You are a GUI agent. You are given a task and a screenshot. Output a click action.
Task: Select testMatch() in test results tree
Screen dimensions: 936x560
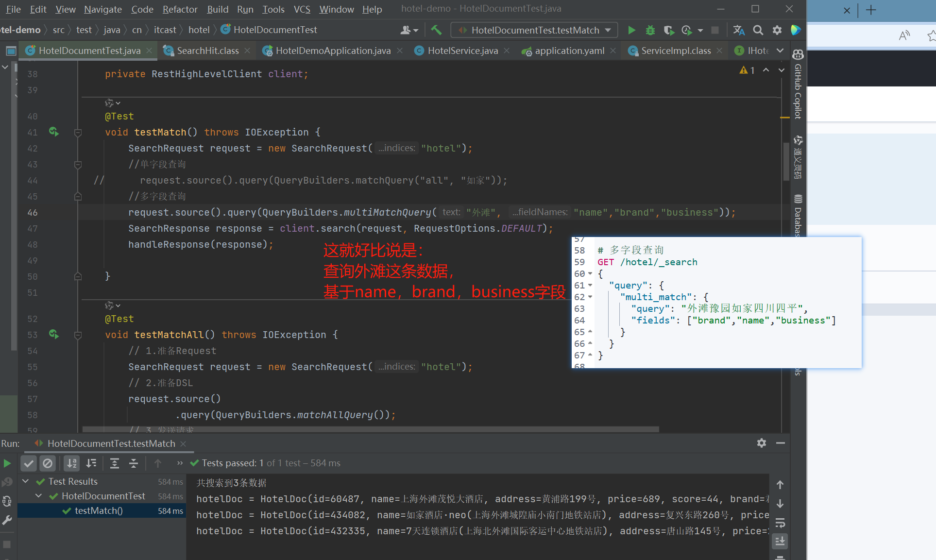99,510
